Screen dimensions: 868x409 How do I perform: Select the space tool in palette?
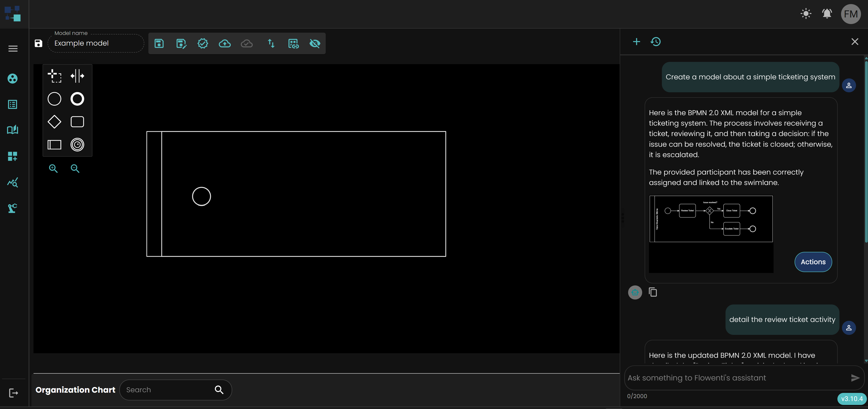pyautogui.click(x=77, y=76)
